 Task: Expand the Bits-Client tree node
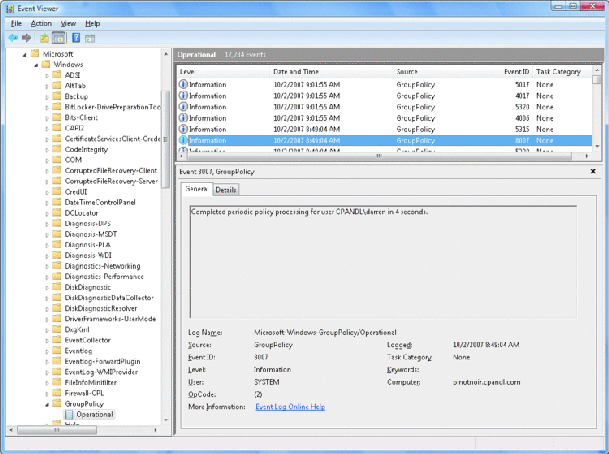[x=47, y=118]
